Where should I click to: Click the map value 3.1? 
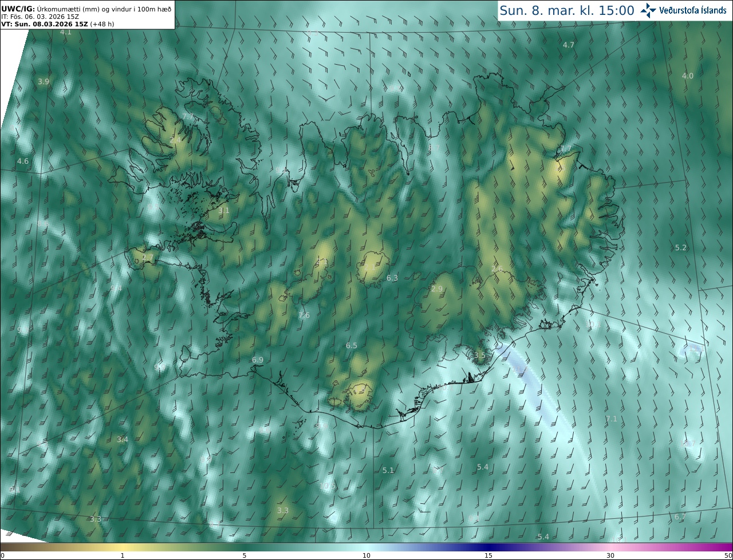(x=224, y=211)
